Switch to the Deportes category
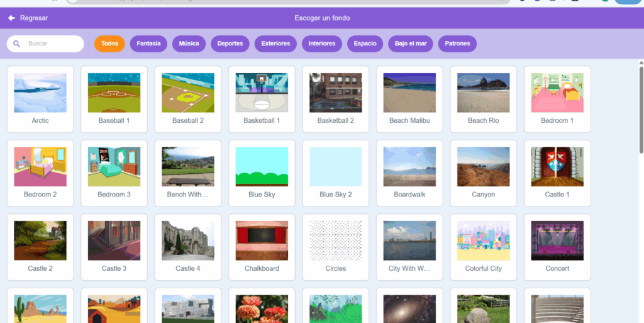The image size is (644, 323). click(x=230, y=44)
